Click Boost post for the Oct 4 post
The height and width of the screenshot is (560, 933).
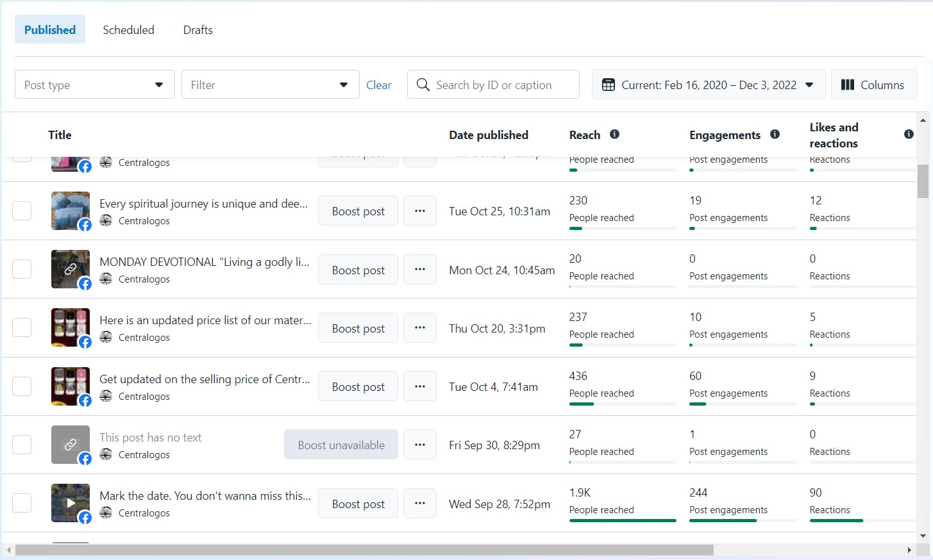(358, 387)
